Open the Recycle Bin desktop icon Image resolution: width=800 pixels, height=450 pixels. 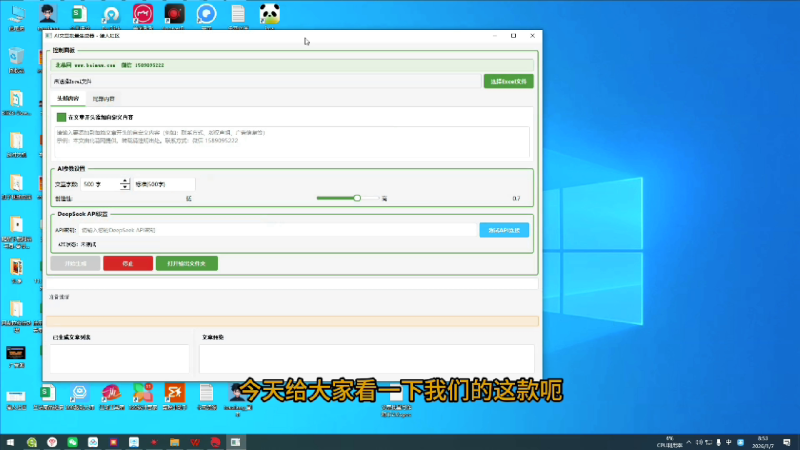[16, 56]
